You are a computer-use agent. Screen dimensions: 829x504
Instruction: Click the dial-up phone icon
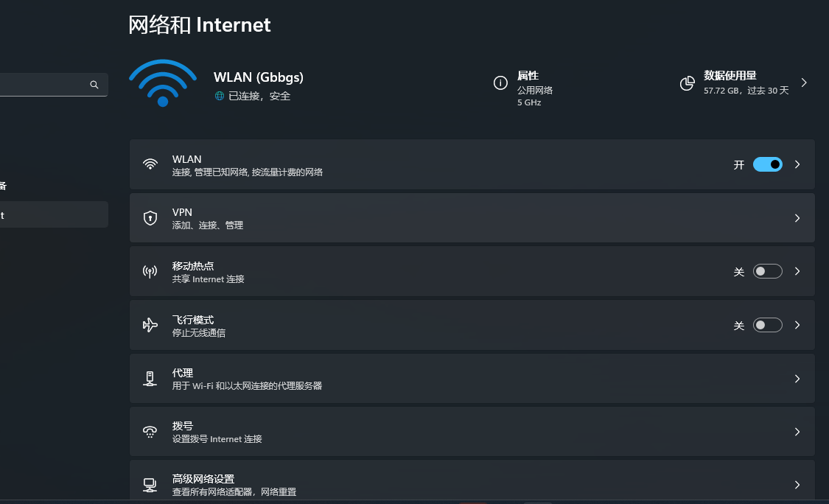150,432
